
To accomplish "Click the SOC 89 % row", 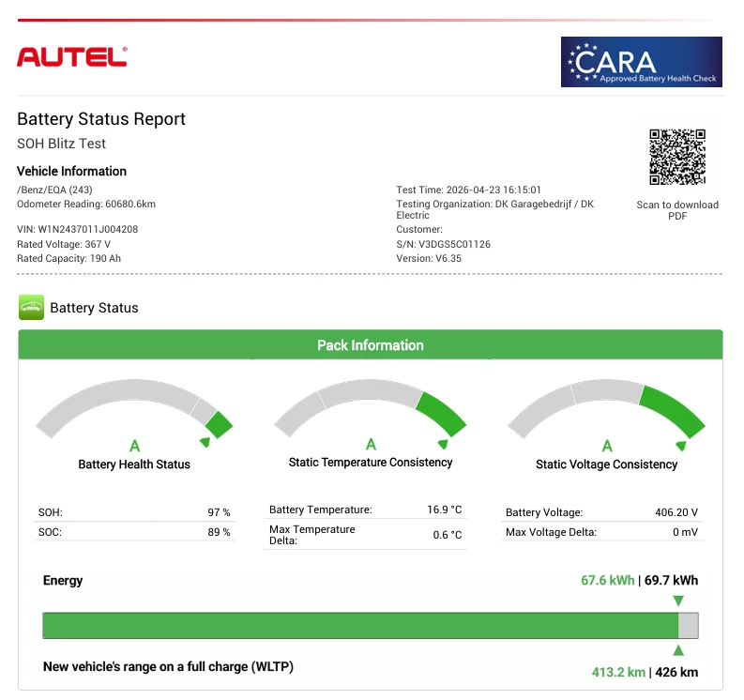I will pyautogui.click(x=134, y=532).
